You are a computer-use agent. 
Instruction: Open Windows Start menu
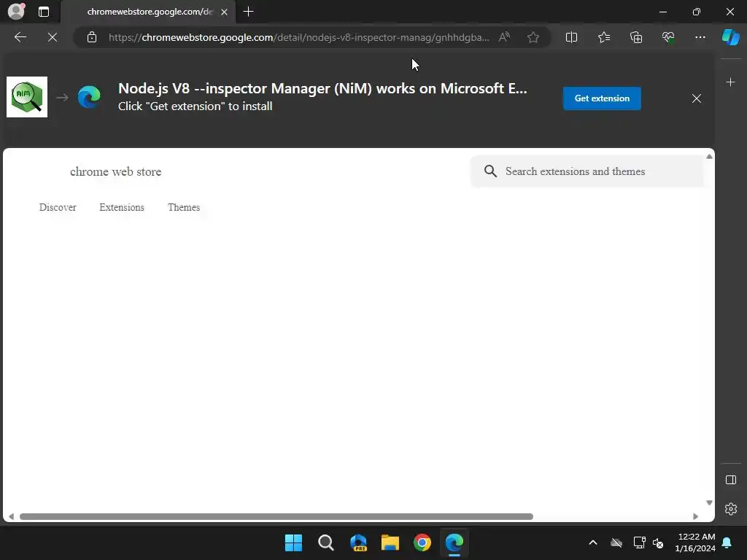[x=293, y=542]
